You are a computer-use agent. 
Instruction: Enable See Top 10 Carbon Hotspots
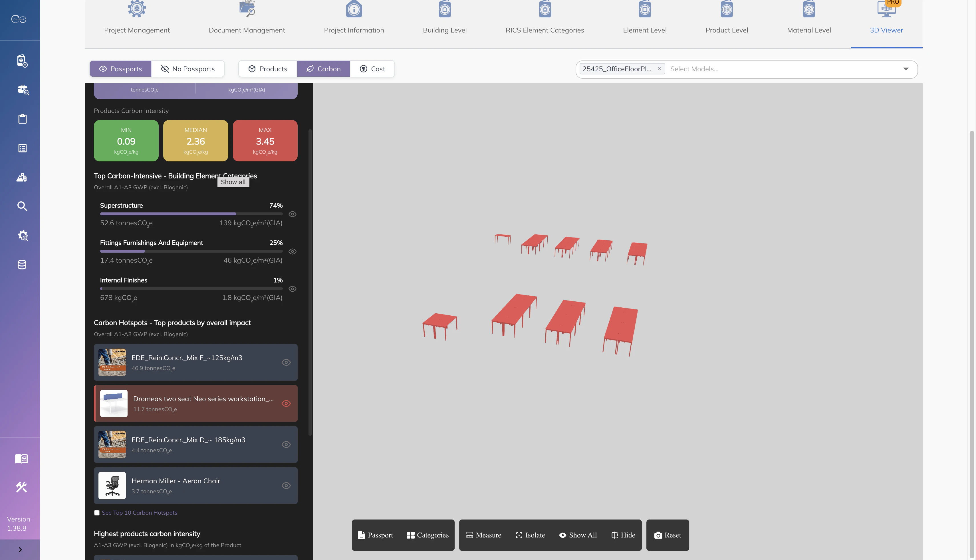pyautogui.click(x=96, y=513)
